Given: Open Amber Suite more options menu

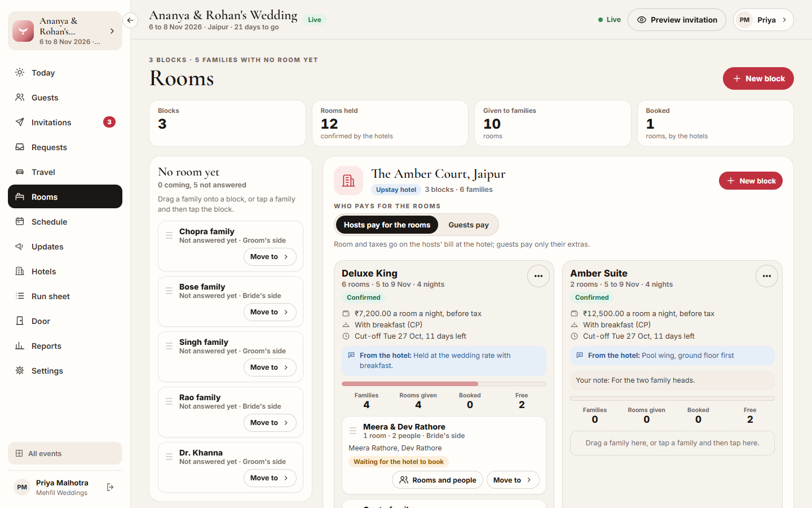Looking at the screenshot, I should (767, 276).
